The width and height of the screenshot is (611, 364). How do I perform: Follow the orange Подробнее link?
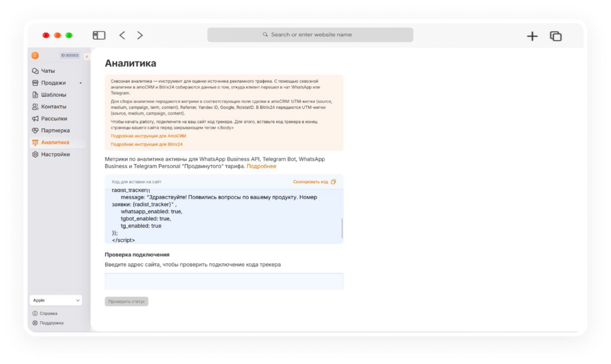click(x=262, y=166)
